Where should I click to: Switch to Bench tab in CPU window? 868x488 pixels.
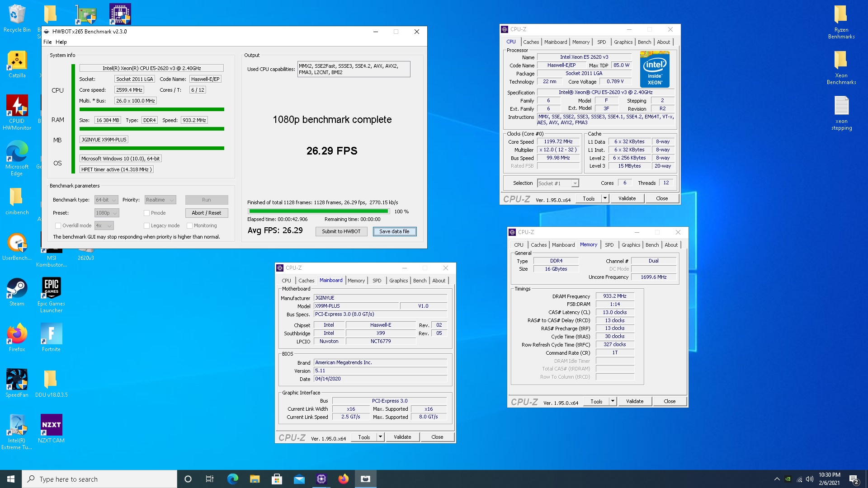point(644,42)
